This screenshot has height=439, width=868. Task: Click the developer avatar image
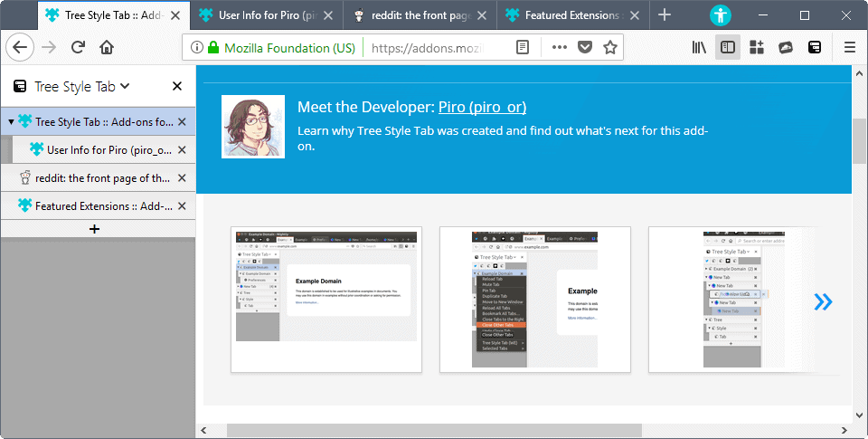[x=253, y=127]
